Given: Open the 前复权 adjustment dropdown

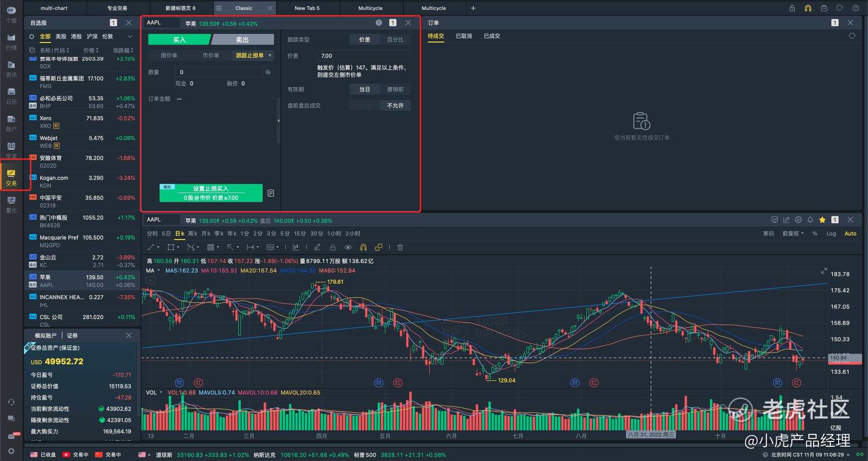Looking at the screenshot, I should click(x=793, y=234).
